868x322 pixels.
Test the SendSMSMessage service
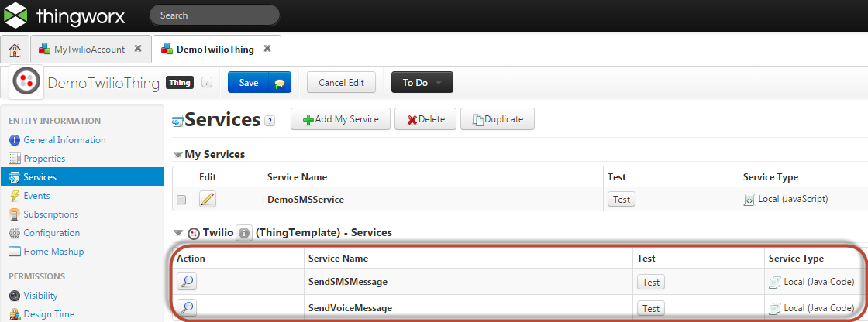click(x=651, y=283)
